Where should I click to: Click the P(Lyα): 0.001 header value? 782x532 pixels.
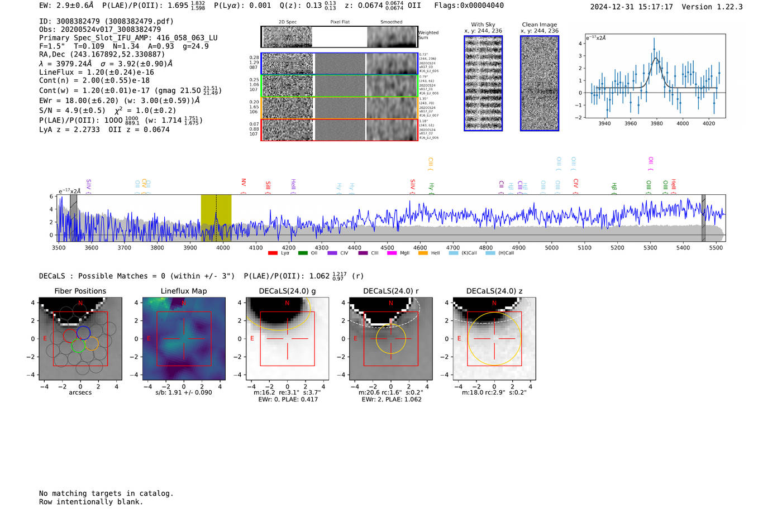tap(242, 6)
